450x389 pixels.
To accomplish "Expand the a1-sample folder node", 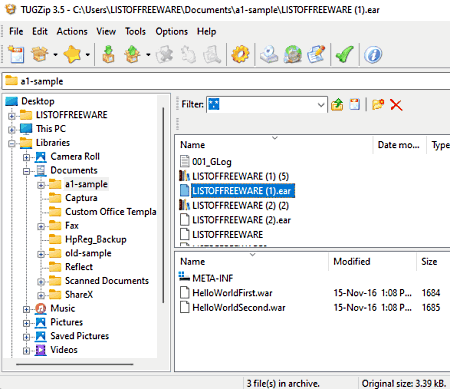I will point(41,185).
